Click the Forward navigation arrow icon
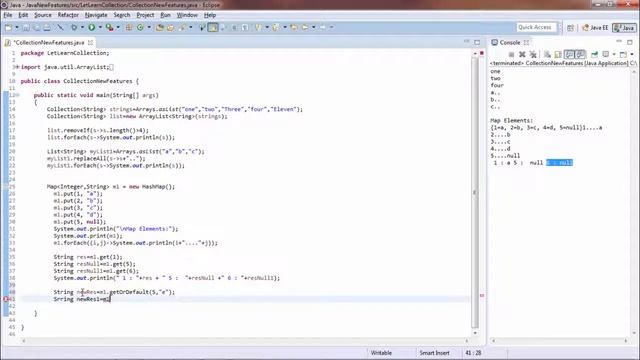Viewport: 640px width, 360px height. click(322, 27)
